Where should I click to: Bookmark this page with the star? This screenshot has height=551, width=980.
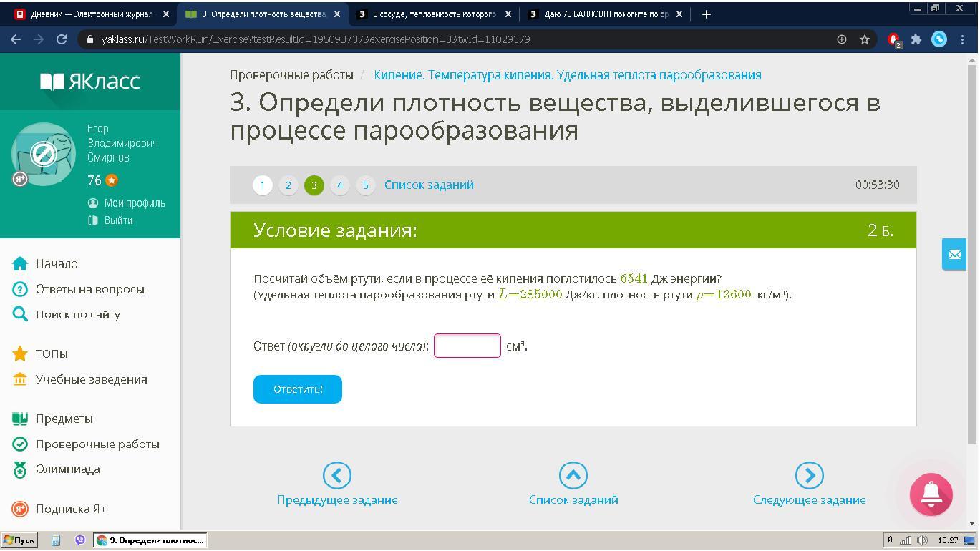(x=865, y=39)
